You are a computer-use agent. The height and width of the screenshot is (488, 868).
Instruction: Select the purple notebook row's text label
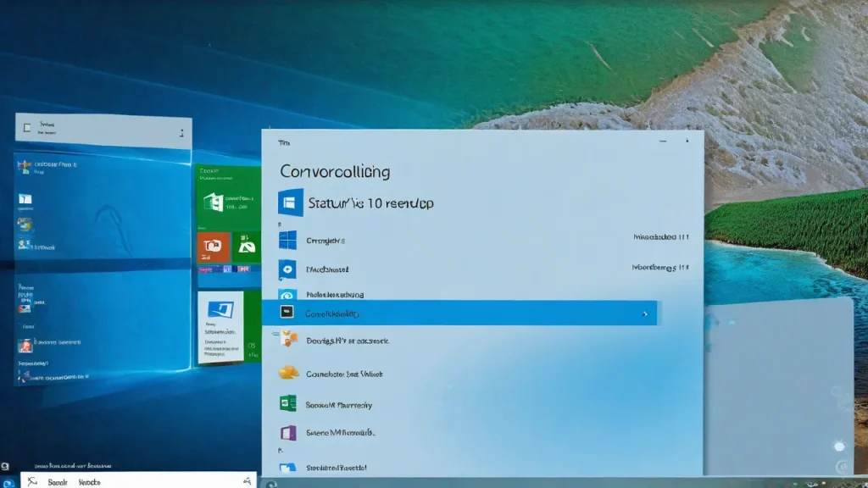tap(341, 433)
